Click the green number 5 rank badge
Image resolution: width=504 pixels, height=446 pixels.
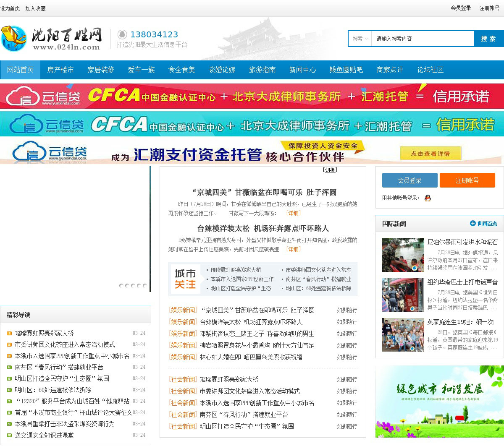pyautogui.click(x=9, y=379)
